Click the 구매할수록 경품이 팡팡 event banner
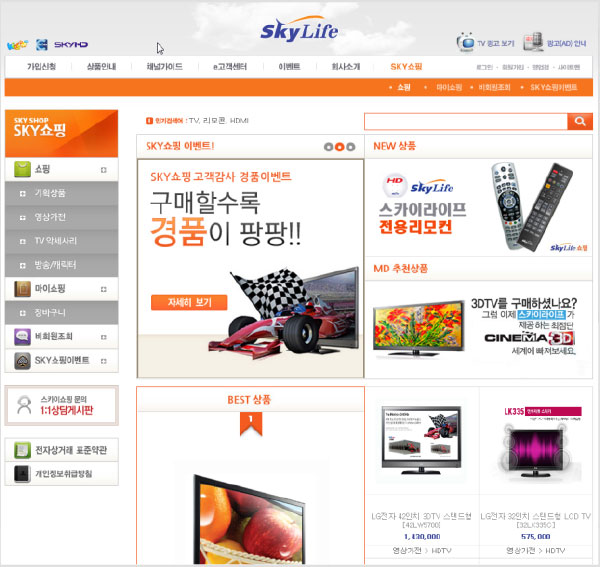Image resolution: width=600 pixels, height=567 pixels. pos(250,269)
